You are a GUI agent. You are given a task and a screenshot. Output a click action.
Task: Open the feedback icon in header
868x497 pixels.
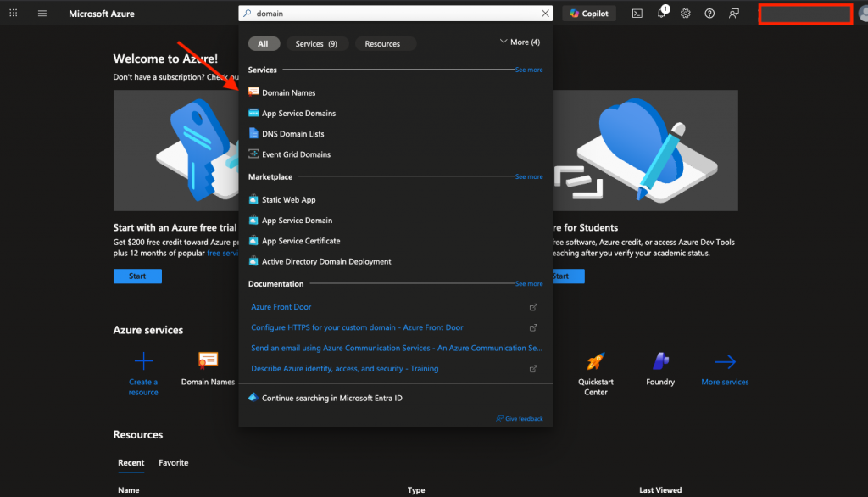733,14
